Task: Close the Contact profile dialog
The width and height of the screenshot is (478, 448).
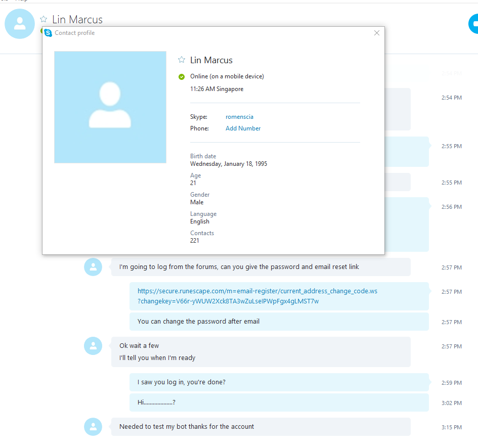Action: pyautogui.click(x=377, y=33)
